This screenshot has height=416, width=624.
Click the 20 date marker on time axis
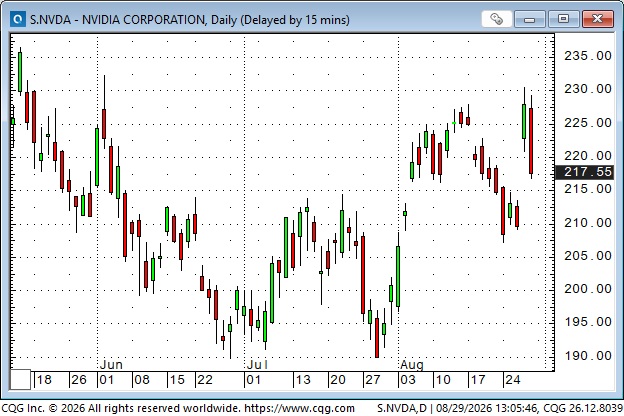coord(338,380)
